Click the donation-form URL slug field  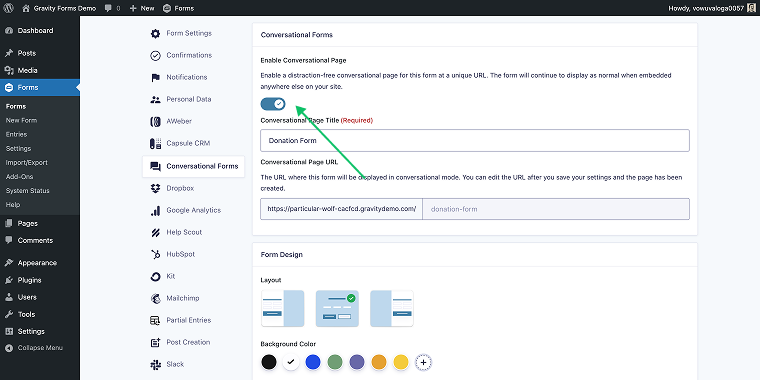click(x=556, y=209)
